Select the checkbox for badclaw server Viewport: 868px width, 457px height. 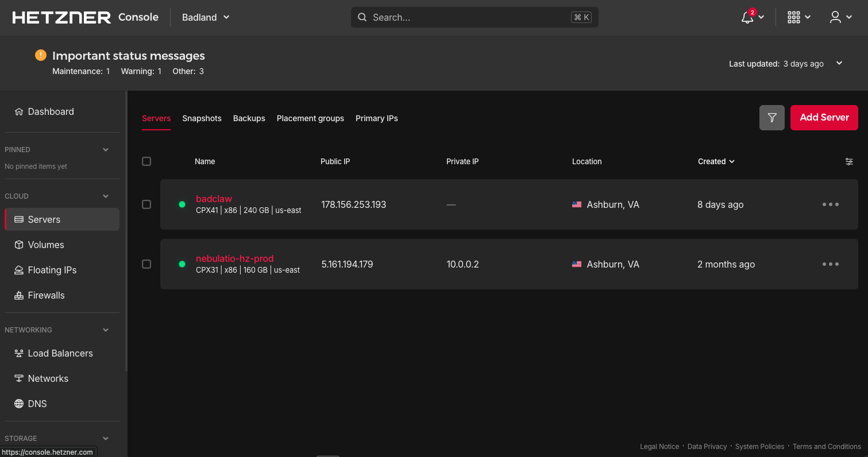pos(146,204)
